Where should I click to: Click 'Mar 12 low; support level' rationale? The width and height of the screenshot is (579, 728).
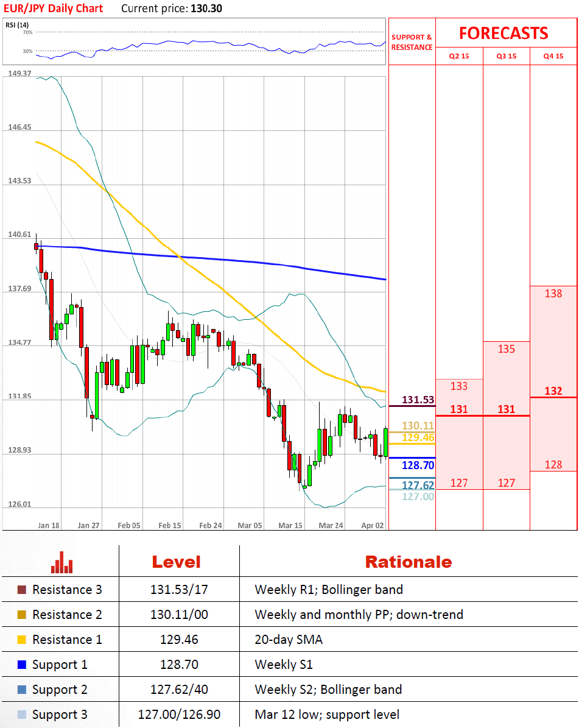pyautogui.click(x=326, y=715)
